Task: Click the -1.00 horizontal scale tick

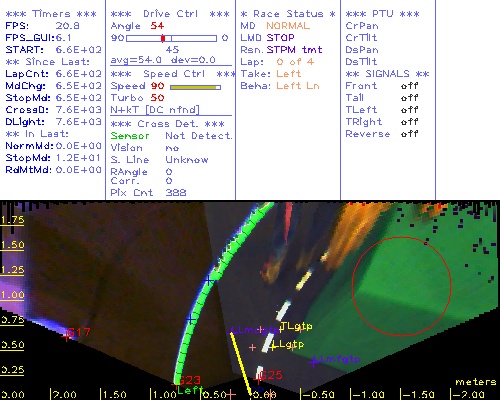Action: (x=368, y=395)
